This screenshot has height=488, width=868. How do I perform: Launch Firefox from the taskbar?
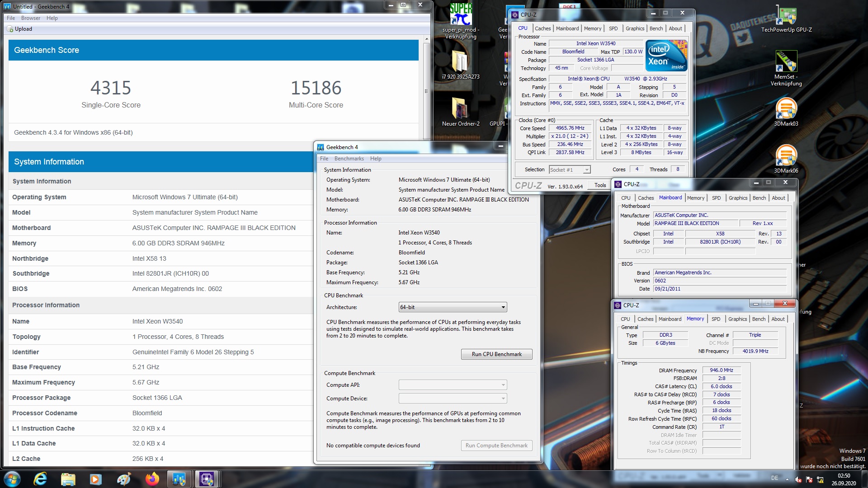(x=152, y=479)
